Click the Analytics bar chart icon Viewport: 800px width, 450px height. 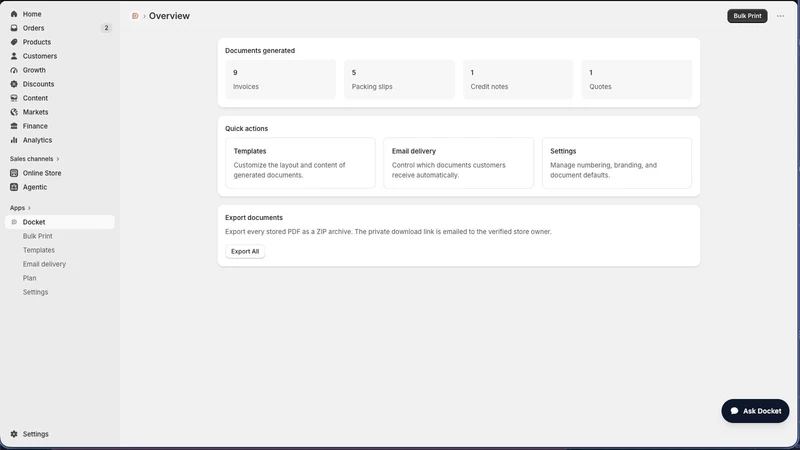[14, 140]
